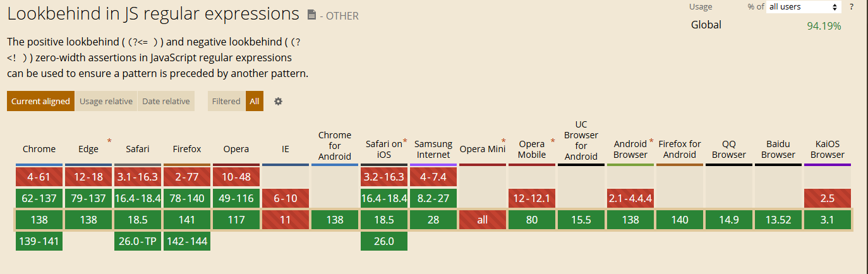Switch to Current aligned view
The image size is (868, 274).
pyautogui.click(x=40, y=101)
